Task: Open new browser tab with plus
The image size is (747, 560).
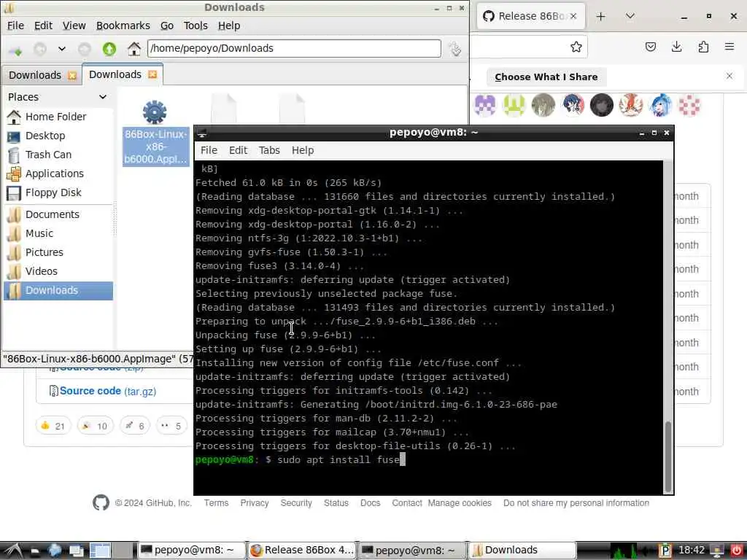Action: coord(601,17)
